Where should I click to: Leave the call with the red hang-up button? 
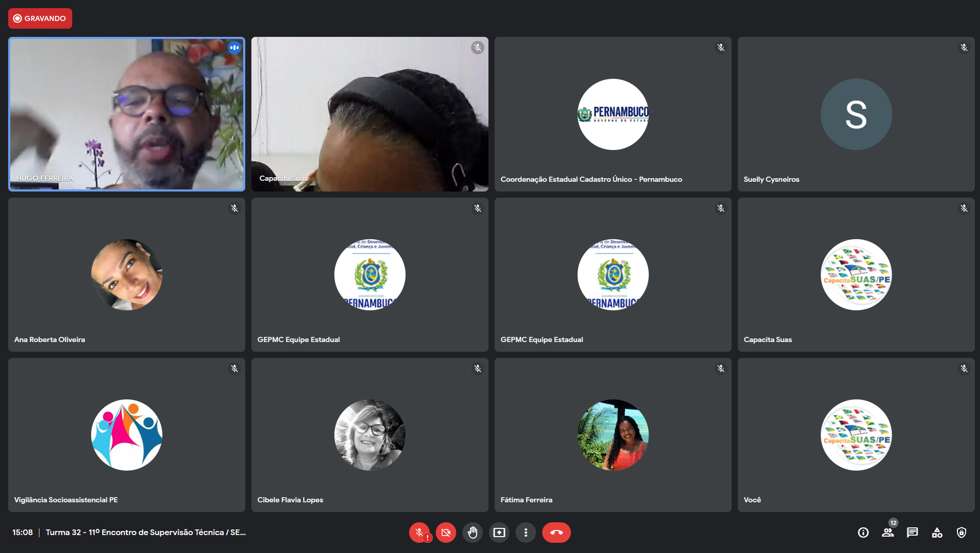tap(556, 533)
